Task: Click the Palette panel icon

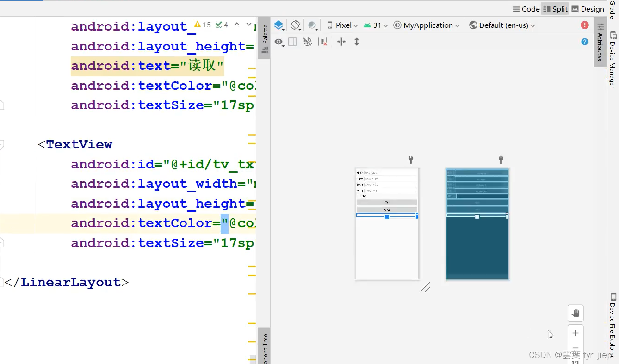Action: (265, 50)
